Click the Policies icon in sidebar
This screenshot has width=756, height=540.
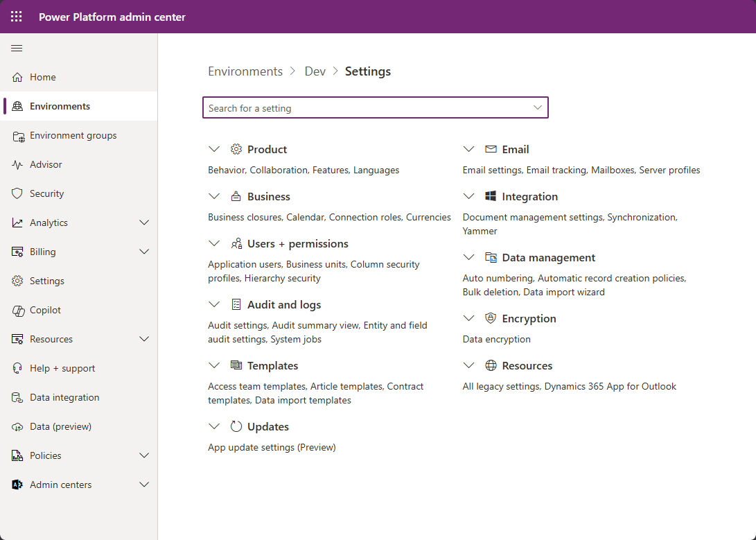pyautogui.click(x=17, y=455)
